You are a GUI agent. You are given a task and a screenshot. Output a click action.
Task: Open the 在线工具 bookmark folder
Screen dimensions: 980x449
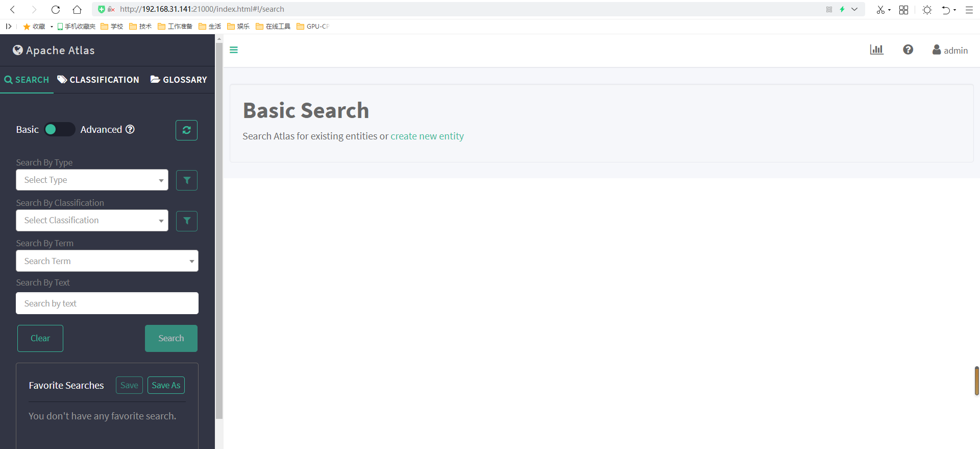[273, 27]
